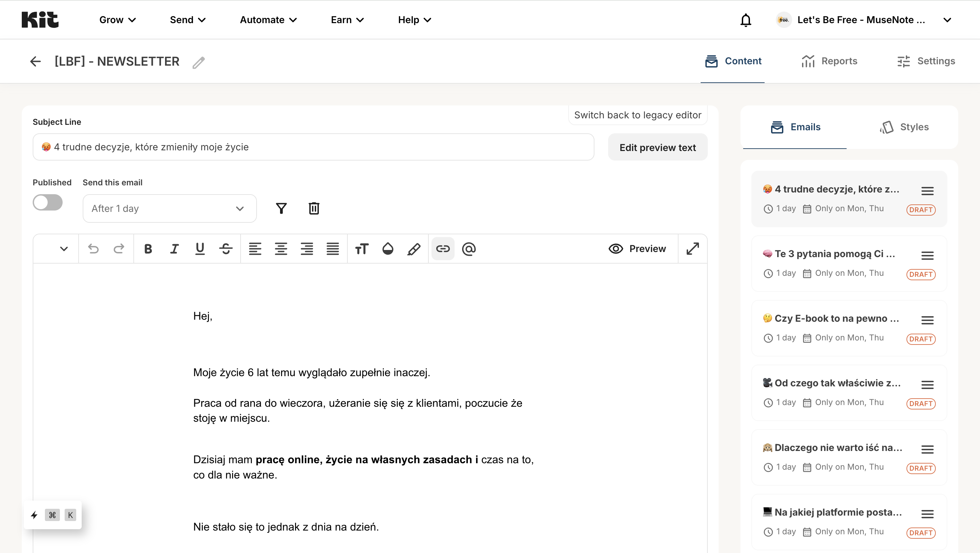Open the notifications bell
Screen dimensions: 980x553
click(746, 20)
